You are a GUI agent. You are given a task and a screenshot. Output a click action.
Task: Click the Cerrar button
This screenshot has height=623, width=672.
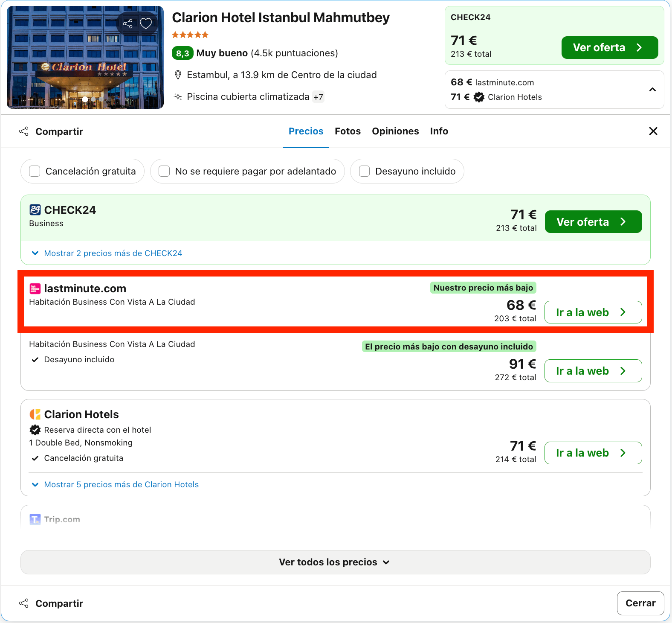click(640, 603)
